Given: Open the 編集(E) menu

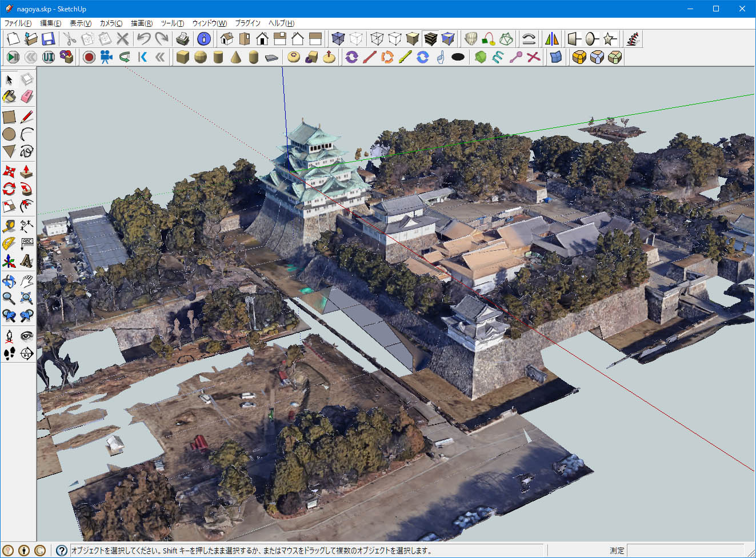Looking at the screenshot, I should click(x=50, y=23).
